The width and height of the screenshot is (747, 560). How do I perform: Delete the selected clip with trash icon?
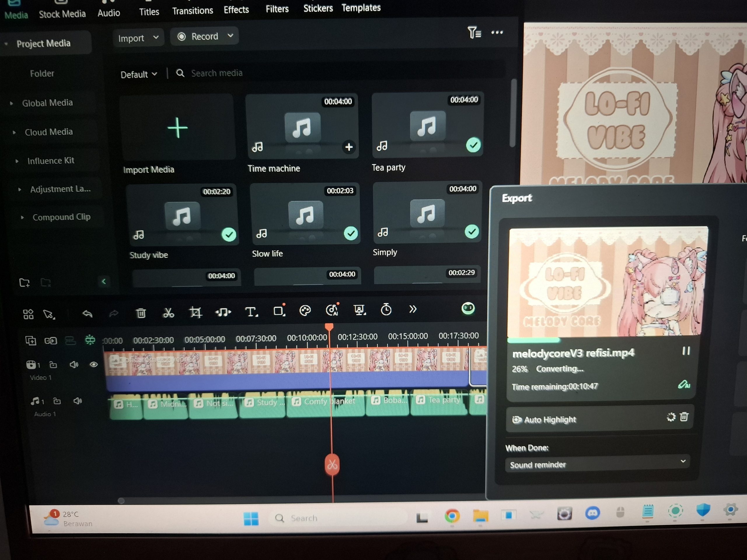point(141,313)
